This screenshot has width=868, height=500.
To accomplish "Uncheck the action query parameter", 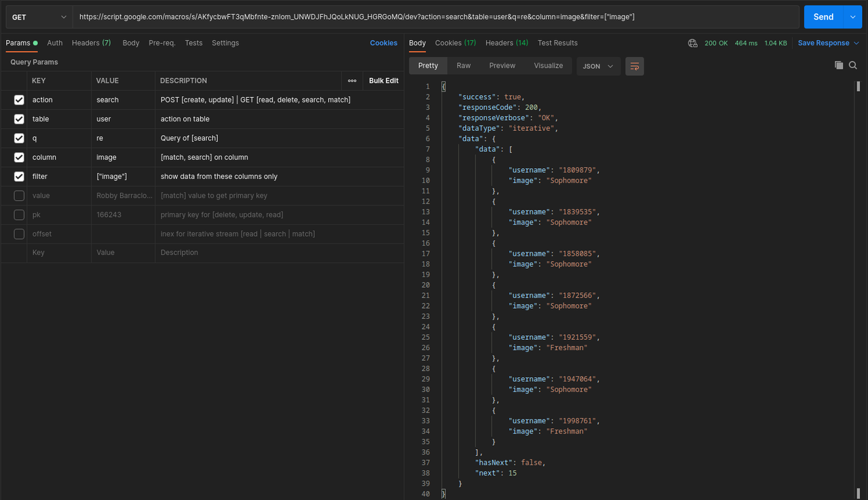I will (19, 100).
